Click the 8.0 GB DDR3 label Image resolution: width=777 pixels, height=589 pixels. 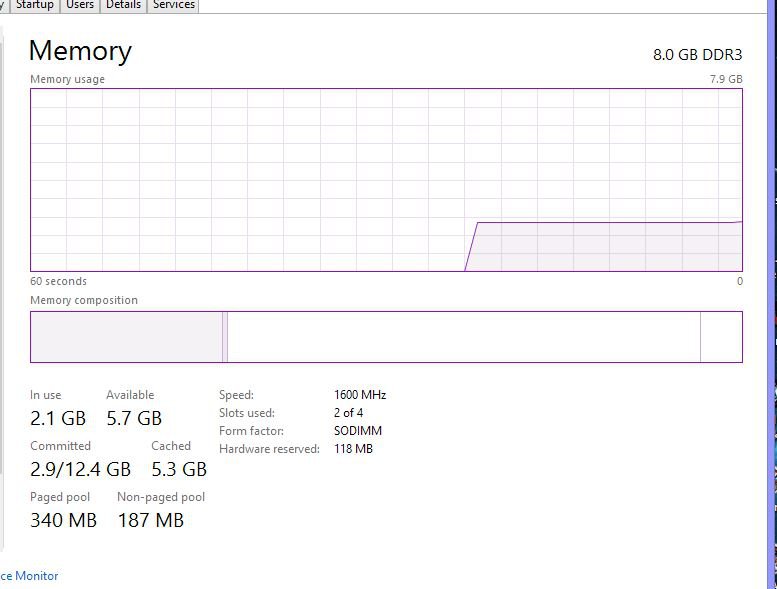tap(697, 55)
